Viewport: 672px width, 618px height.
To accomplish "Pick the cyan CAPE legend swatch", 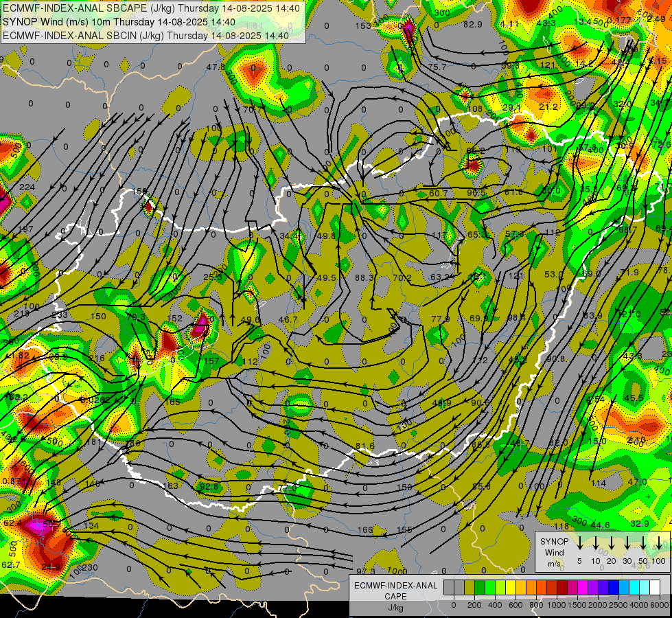I will pyautogui.click(x=635, y=587).
